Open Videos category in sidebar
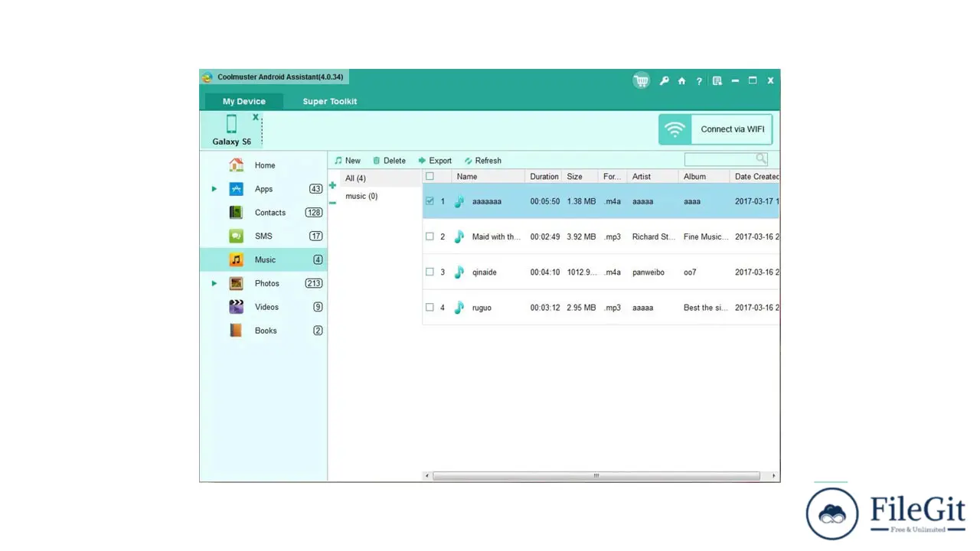The width and height of the screenshot is (980, 551). 263,307
